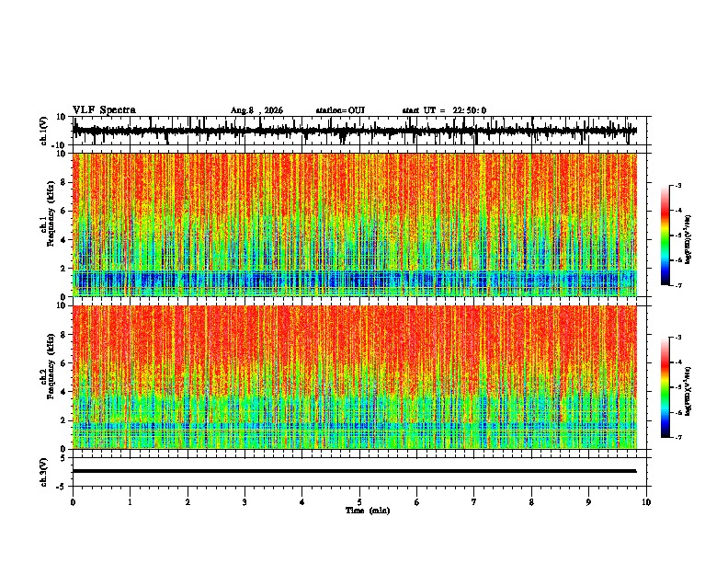
Task: Click the -7 label on ch.2 color bar
Action: pos(678,437)
